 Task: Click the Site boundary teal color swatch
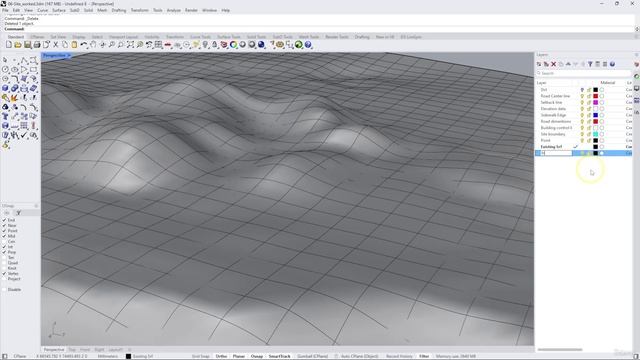coord(596,134)
